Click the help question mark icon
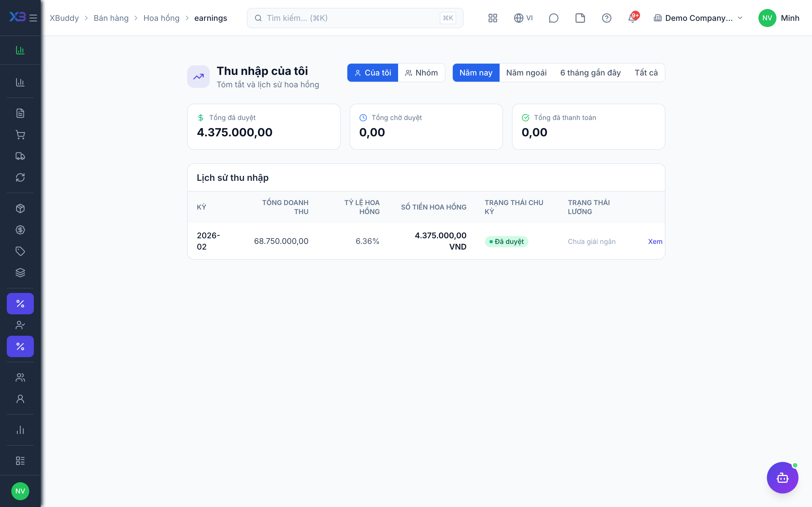 pos(606,18)
